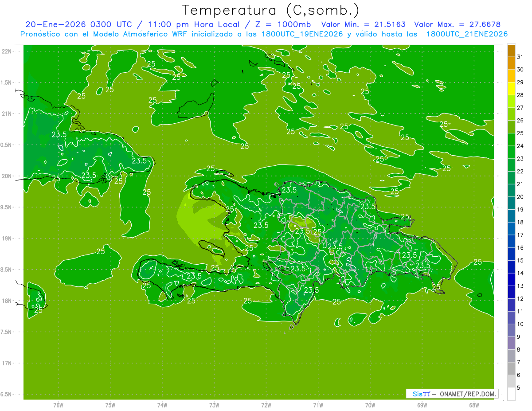Click the "22N" latitude axis label
Screen dimensions: 532x411
[x=6, y=51]
